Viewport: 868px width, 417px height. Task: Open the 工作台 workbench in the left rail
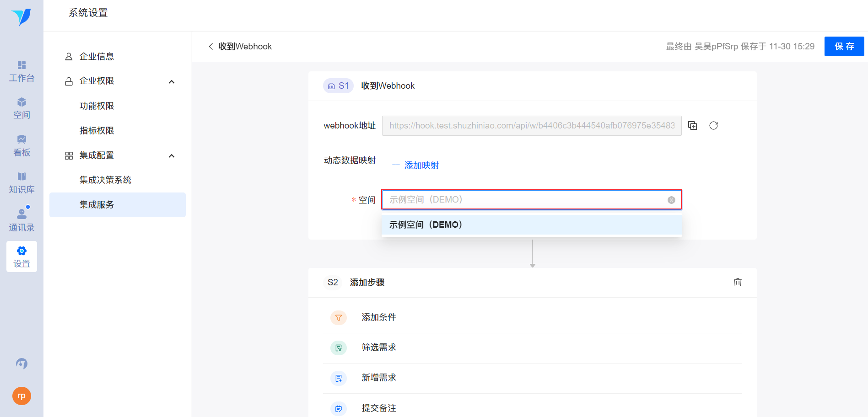pos(22,72)
